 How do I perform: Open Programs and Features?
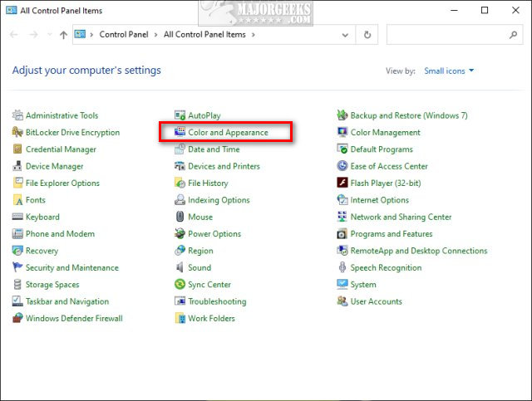tap(392, 234)
